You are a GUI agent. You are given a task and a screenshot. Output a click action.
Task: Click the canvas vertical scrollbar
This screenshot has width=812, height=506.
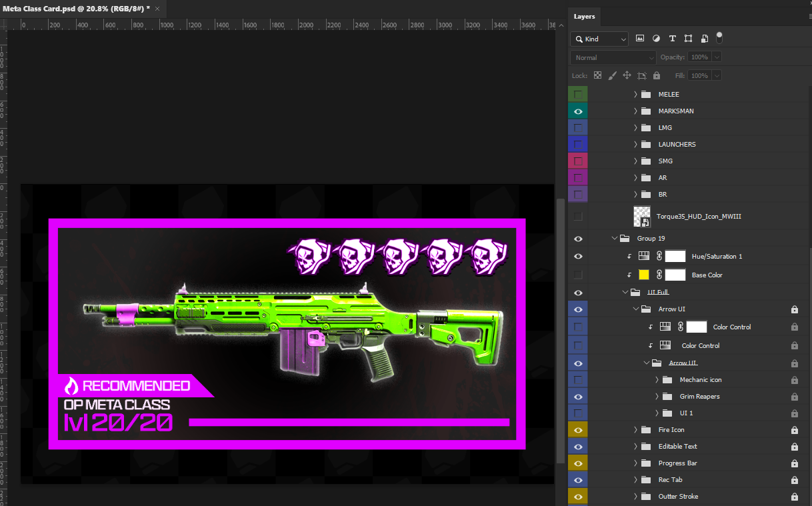click(x=560, y=330)
